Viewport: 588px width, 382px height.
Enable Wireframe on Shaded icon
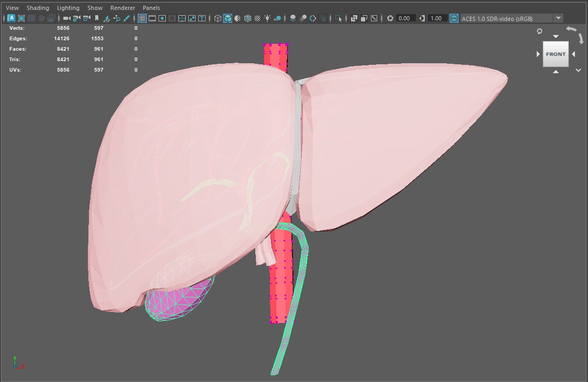[x=247, y=18]
